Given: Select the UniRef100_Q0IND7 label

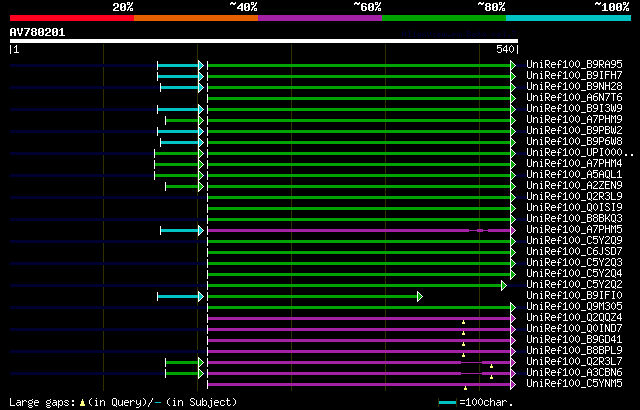Looking at the screenshot, I should coord(574,329).
